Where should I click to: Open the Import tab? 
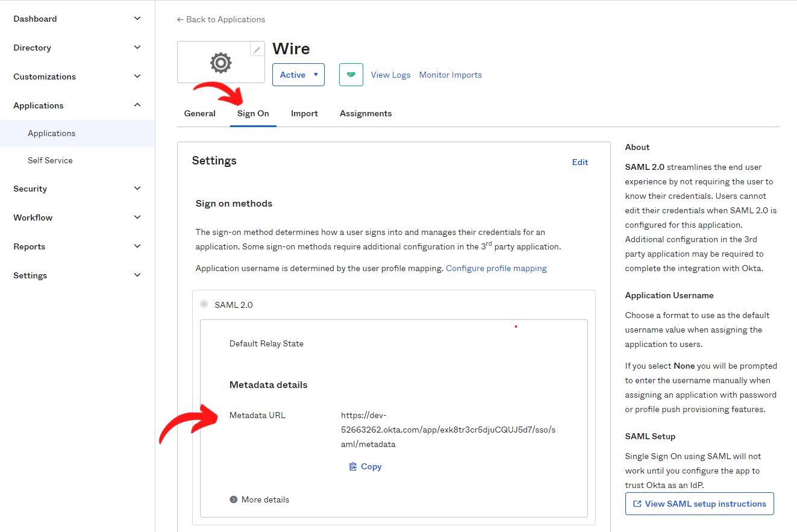tap(304, 113)
